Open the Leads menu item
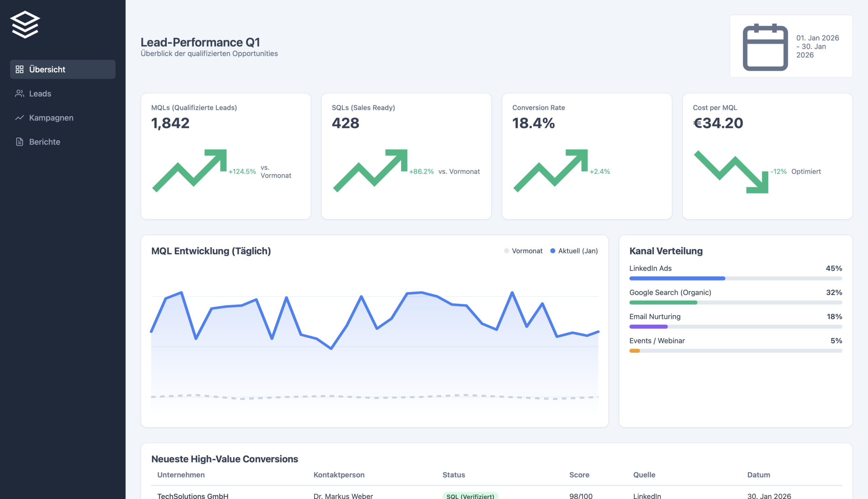Image resolution: width=868 pixels, height=499 pixels. pos(40,94)
